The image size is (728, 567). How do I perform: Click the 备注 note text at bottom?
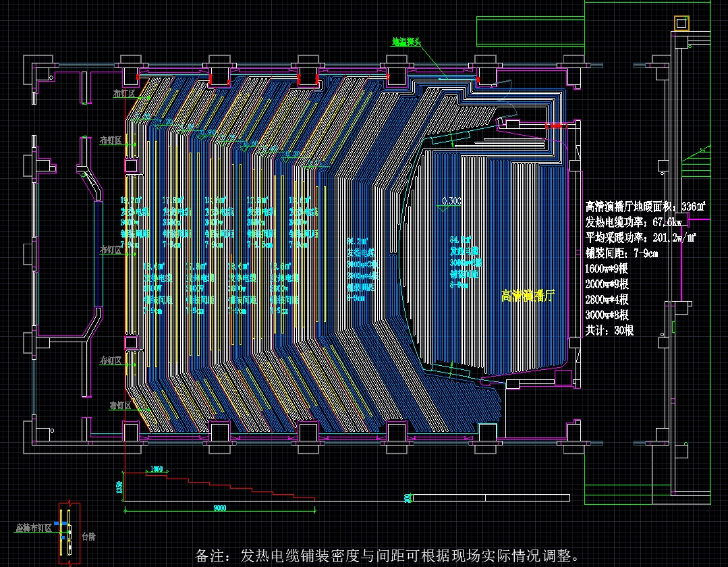coord(387,556)
